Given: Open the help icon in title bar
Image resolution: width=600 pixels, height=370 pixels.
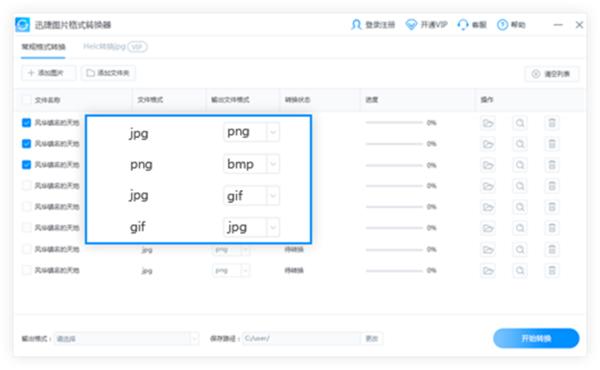Looking at the screenshot, I should point(502,25).
